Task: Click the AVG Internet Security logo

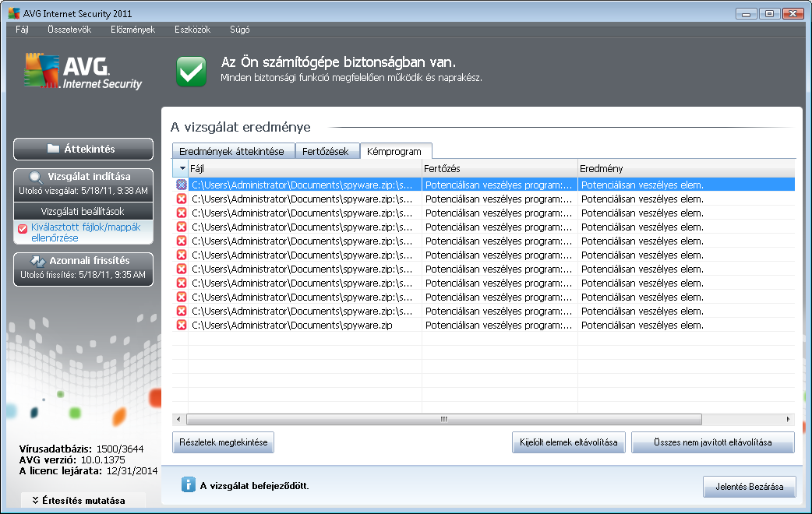Action: [x=83, y=72]
